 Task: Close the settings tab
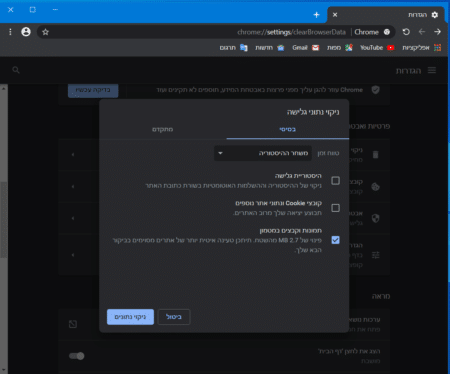[335, 15]
